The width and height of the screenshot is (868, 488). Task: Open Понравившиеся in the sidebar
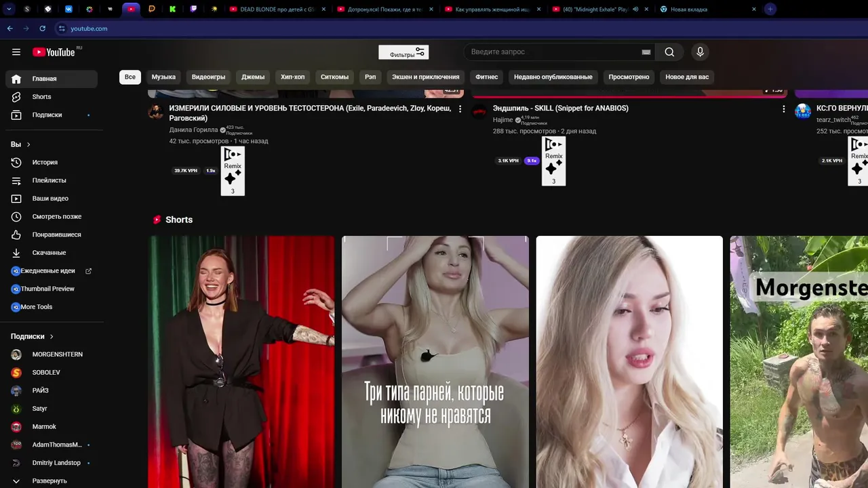(52, 235)
